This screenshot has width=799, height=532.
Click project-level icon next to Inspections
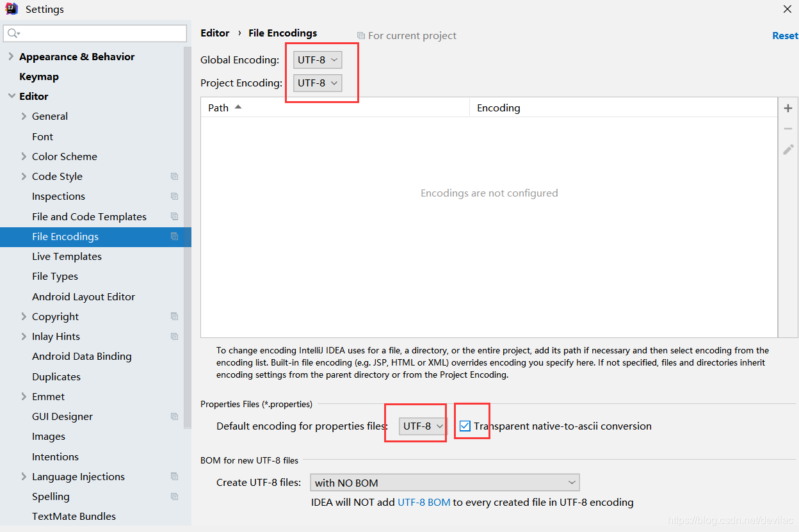pyautogui.click(x=174, y=196)
